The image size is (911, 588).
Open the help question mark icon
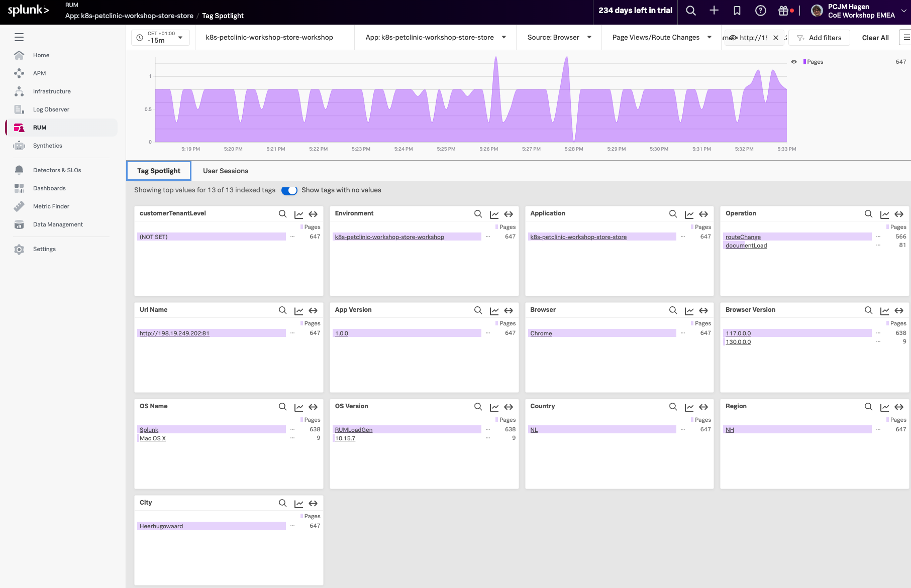pos(760,11)
